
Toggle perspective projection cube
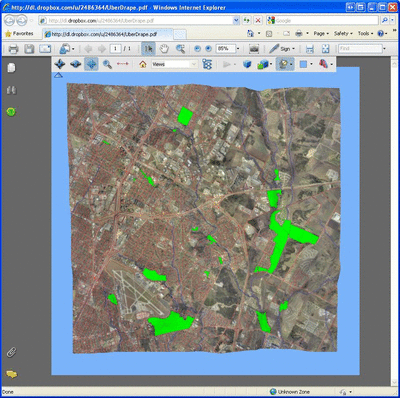click(x=247, y=64)
